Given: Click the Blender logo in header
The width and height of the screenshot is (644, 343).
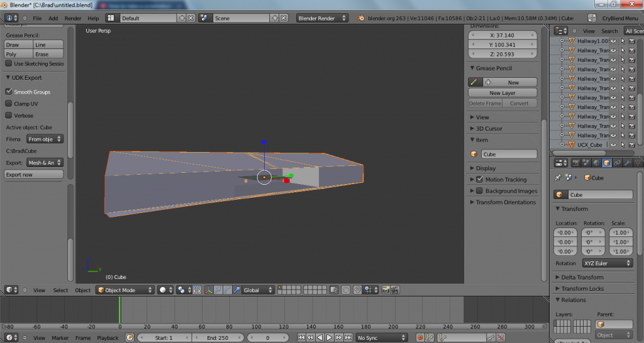Looking at the screenshot, I should click(360, 18).
